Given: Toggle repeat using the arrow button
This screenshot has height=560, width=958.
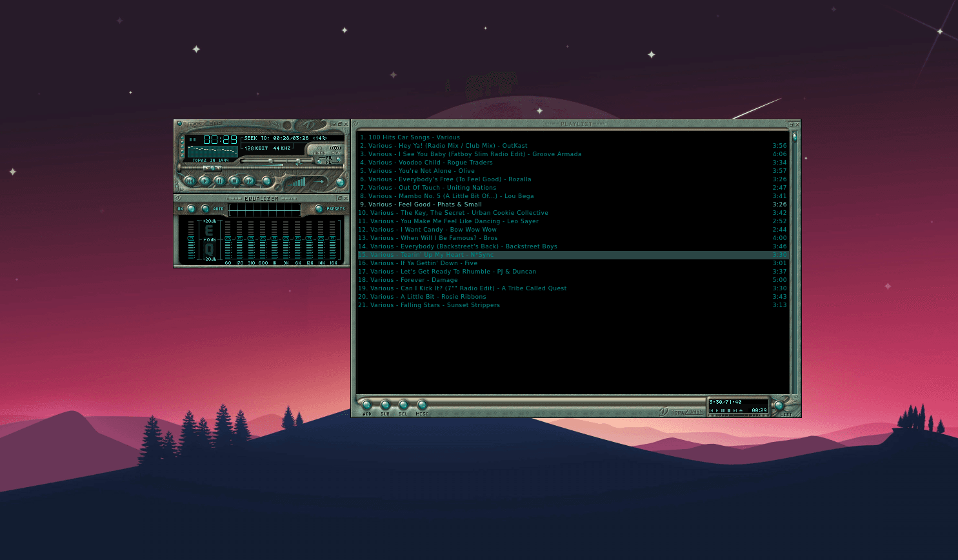Looking at the screenshot, I should coord(319,181).
